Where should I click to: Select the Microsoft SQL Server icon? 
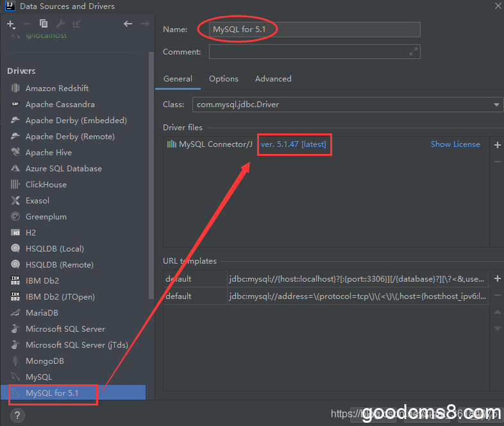pyautogui.click(x=15, y=328)
